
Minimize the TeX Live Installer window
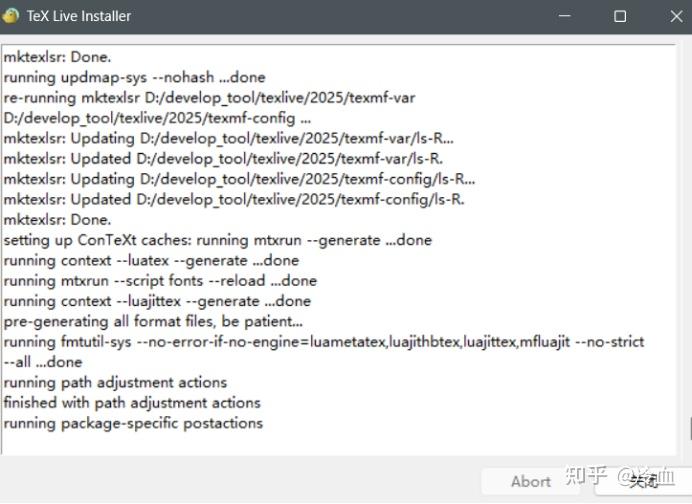point(564,16)
